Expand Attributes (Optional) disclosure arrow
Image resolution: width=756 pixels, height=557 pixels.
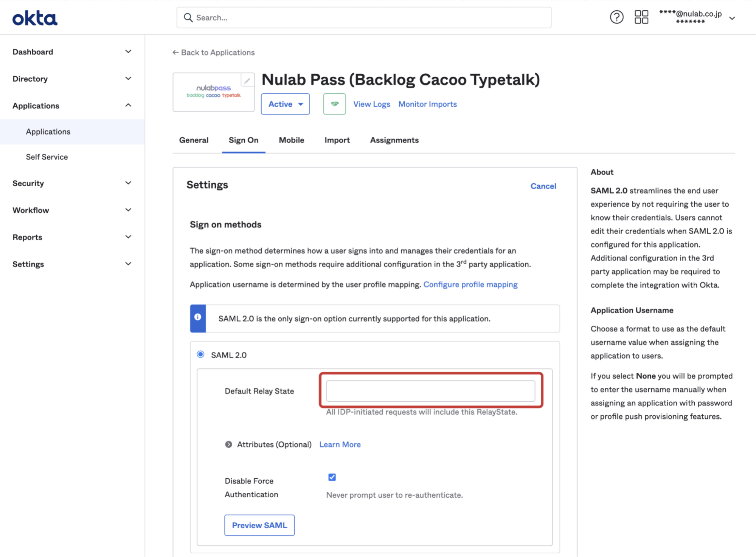(228, 444)
